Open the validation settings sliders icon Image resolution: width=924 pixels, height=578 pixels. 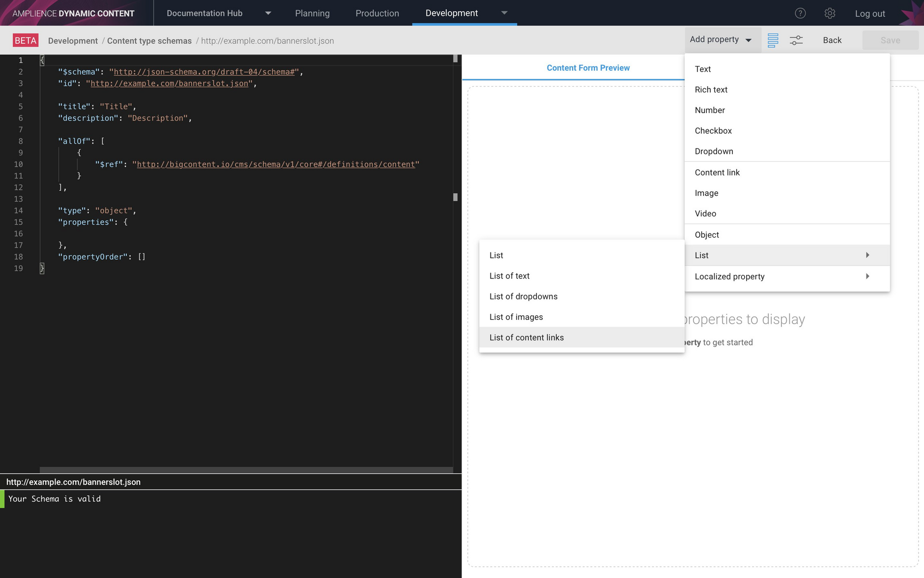pos(796,40)
